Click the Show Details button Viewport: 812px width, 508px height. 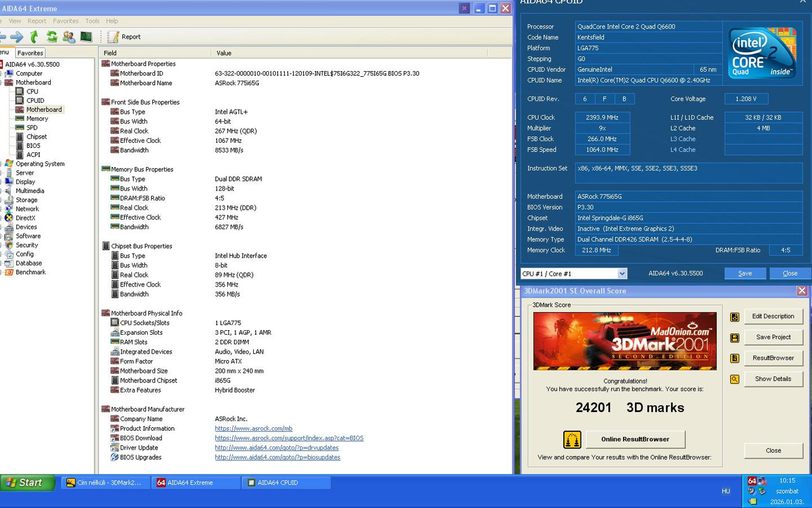773,379
